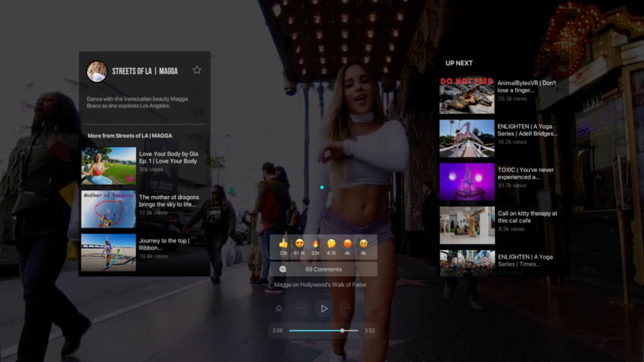Screen dimensions: 644x362
Task: Open The mother of dragons video
Action: (x=109, y=209)
